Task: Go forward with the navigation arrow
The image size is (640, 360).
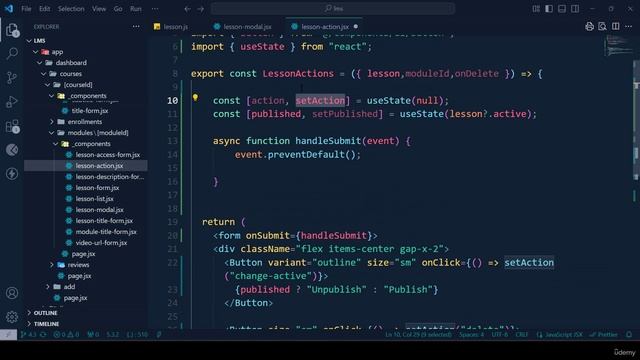Action: (x=200, y=9)
